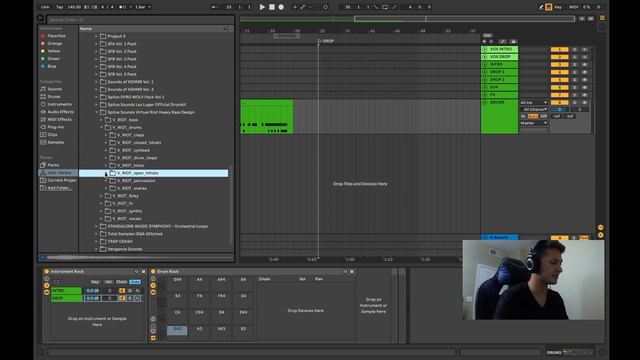Show the Key zone editor
640x360 pixels.
[95, 282]
